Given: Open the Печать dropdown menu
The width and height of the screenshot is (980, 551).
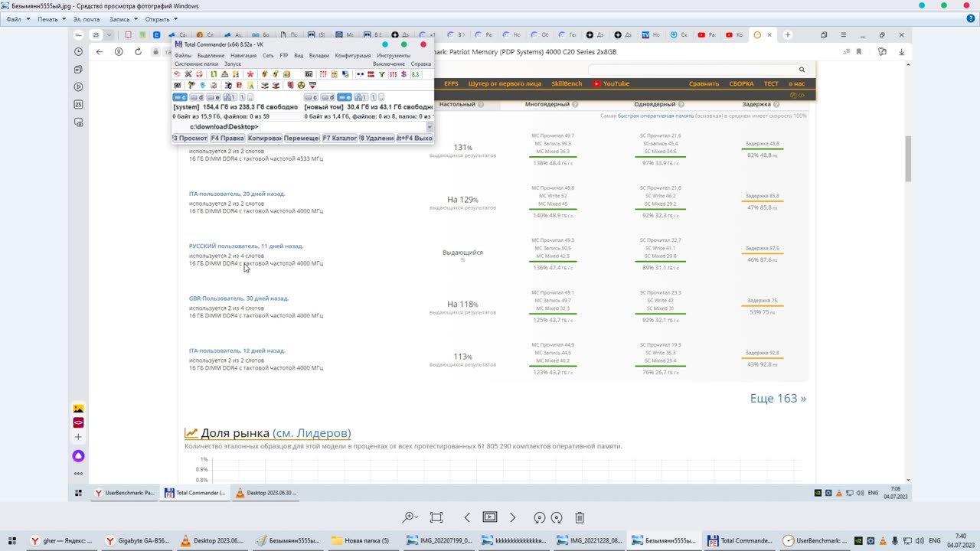Looking at the screenshot, I should coord(51,19).
